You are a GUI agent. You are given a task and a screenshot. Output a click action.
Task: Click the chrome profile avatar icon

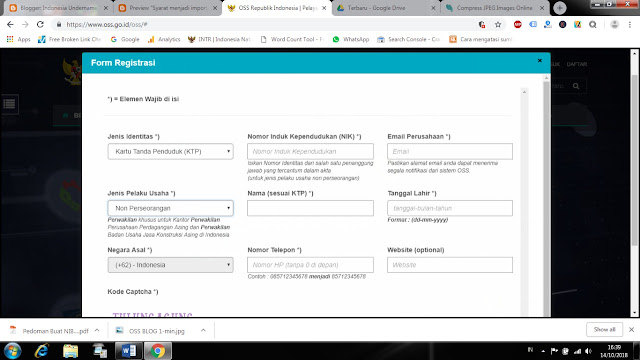pos(614,24)
